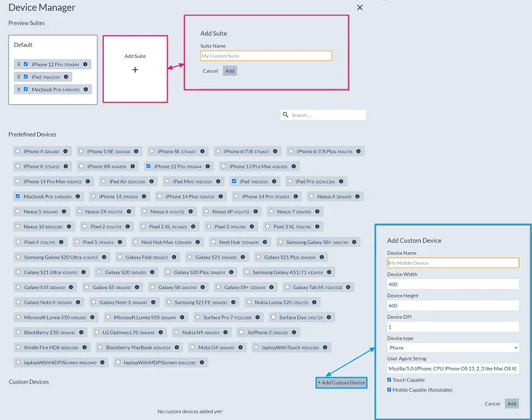
Task: Click the 'Custom Devices' heading
Action: click(29, 382)
